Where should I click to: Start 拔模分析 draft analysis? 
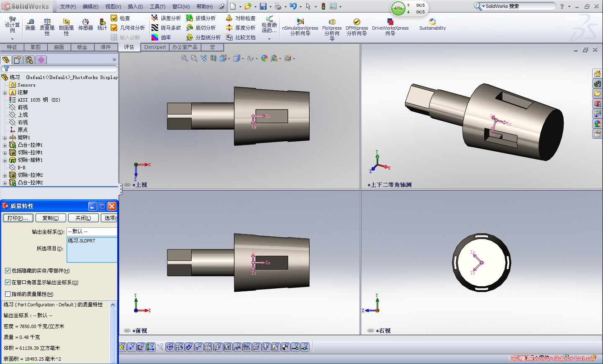click(201, 18)
